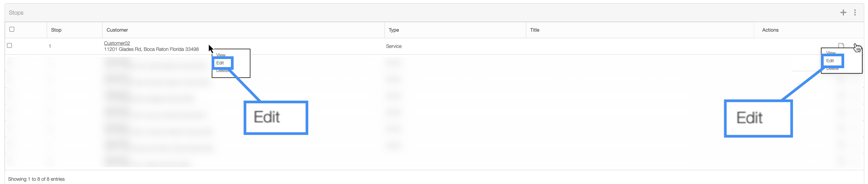This screenshot has height=184, width=868.
Task: Click the 11201 Glades Rd address text
Action: pos(151,49)
